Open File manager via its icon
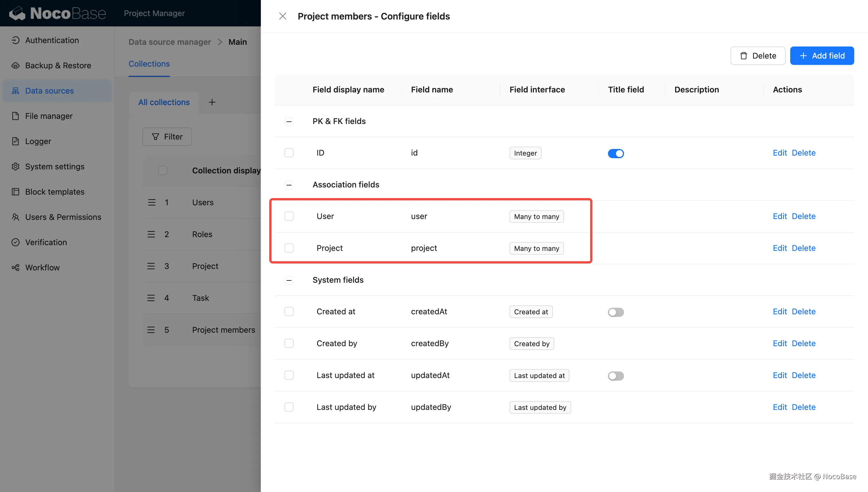This screenshot has height=492, width=868. point(15,116)
